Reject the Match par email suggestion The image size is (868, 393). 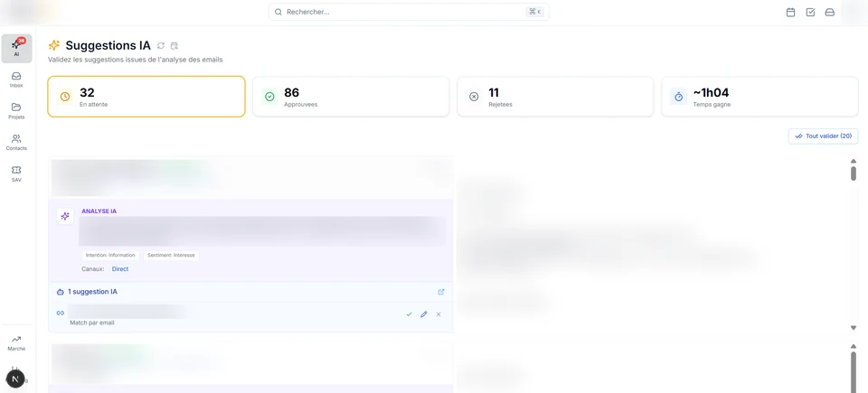click(439, 313)
